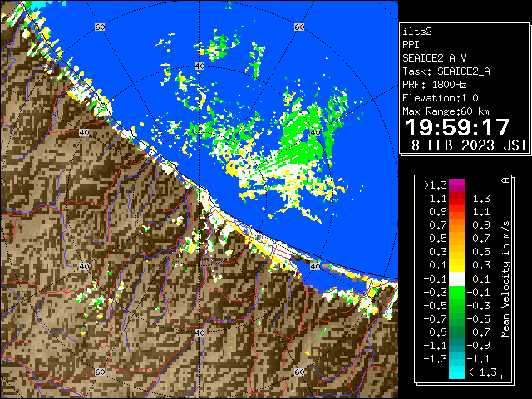532x399 pixels.
Task: Click the '>1.3' legend label
Action: [x=436, y=185]
